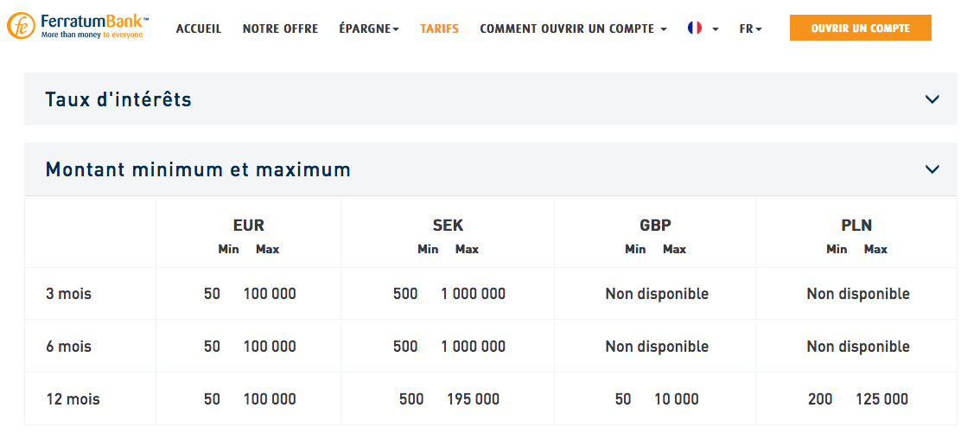
Task: Expand the Taux d'intérêts chevron arrow
Action: 932,99
